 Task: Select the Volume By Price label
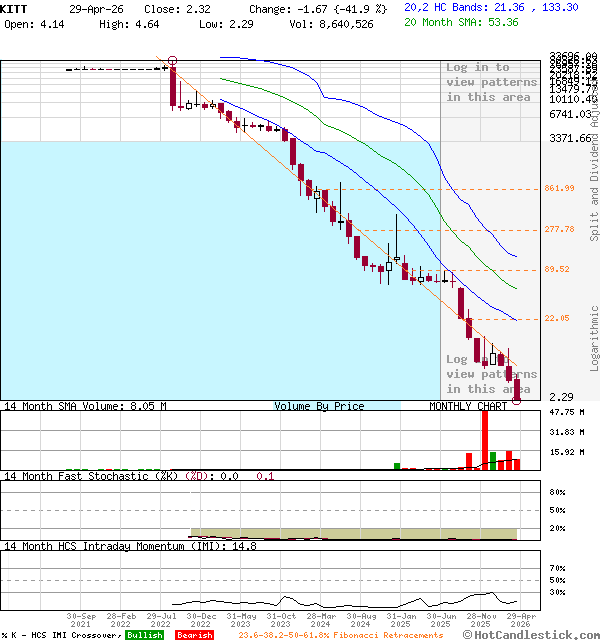(x=319, y=406)
